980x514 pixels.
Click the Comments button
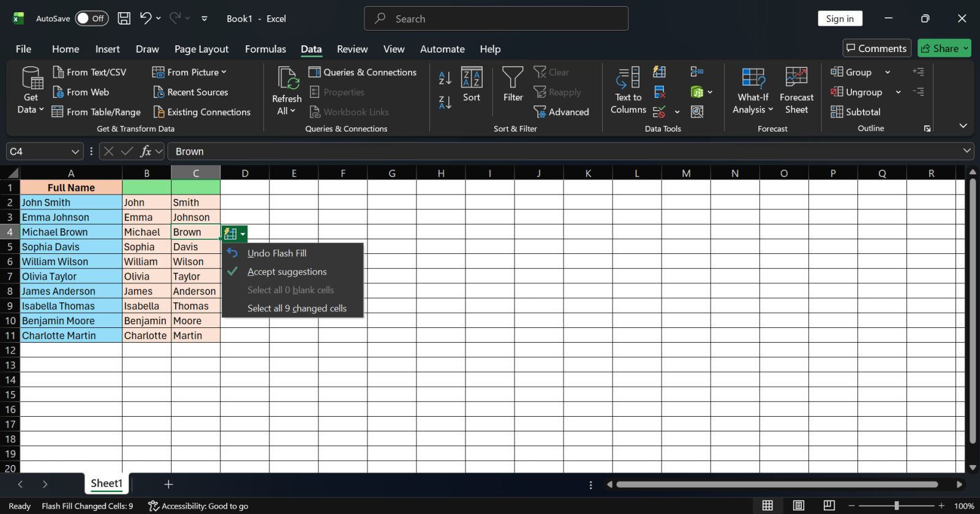876,48
